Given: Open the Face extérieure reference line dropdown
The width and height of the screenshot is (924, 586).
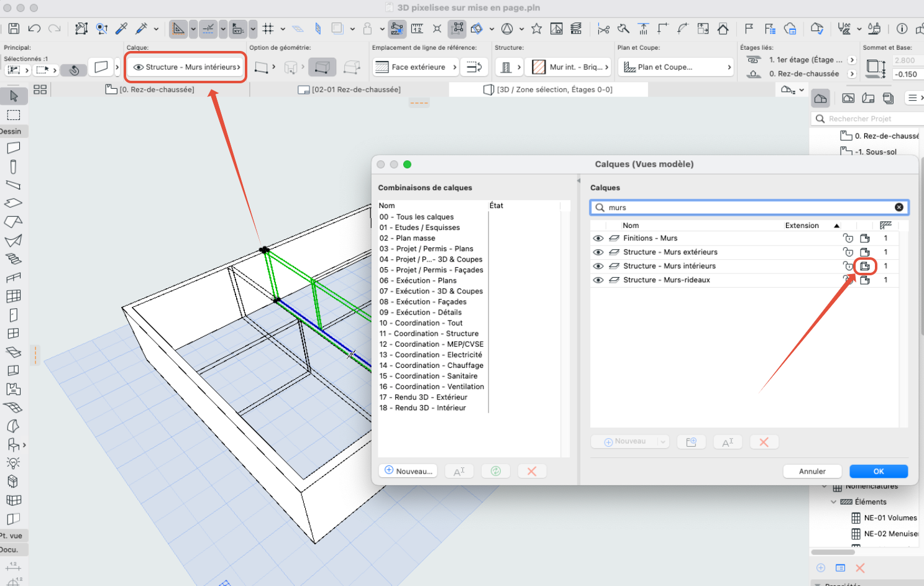Looking at the screenshot, I should pos(416,67).
